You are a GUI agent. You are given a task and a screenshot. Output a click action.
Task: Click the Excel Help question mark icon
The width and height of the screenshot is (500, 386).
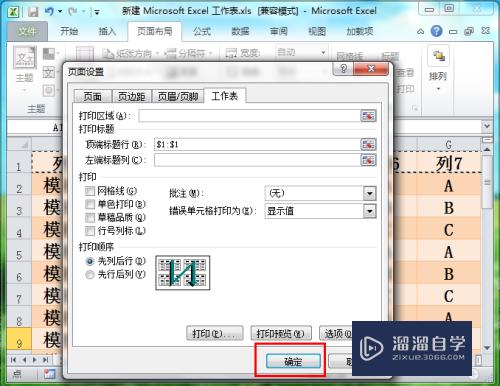coord(436,31)
